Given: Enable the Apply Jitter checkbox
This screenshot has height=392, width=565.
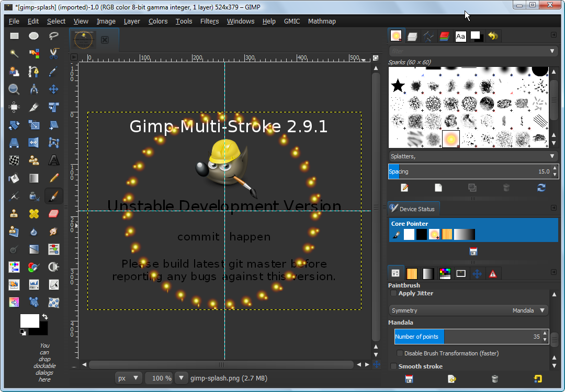Looking at the screenshot, I should click(394, 293).
